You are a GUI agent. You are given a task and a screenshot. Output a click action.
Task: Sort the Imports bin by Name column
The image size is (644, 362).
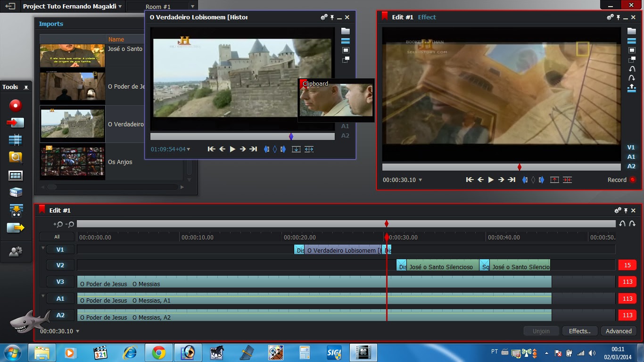click(x=116, y=40)
